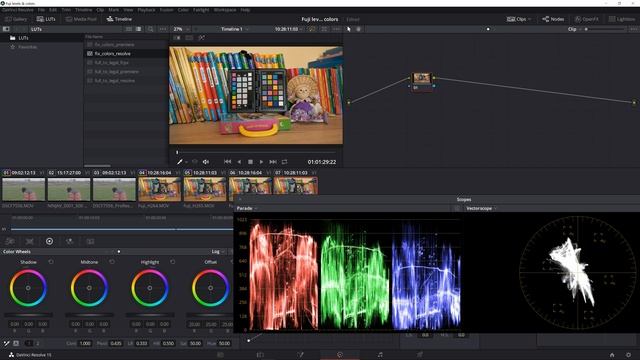Open Log color wheels mode dropdown
The image size is (640, 360).
click(217, 252)
